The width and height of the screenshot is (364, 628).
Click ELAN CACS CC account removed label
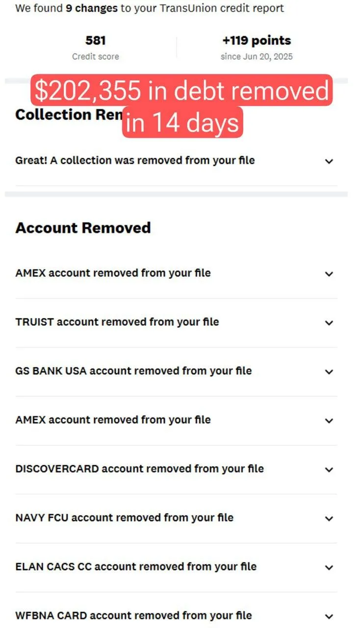(x=136, y=567)
